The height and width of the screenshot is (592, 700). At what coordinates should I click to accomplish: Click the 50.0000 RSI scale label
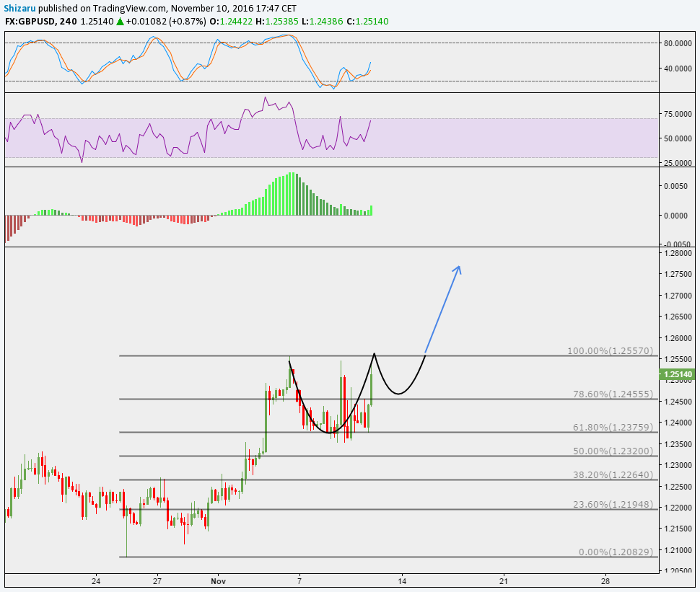pos(678,138)
